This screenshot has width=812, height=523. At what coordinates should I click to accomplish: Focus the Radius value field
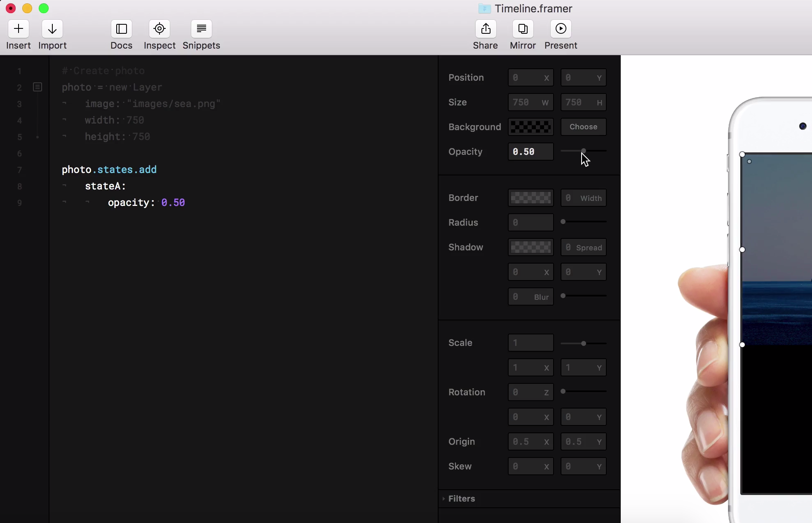click(x=531, y=222)
